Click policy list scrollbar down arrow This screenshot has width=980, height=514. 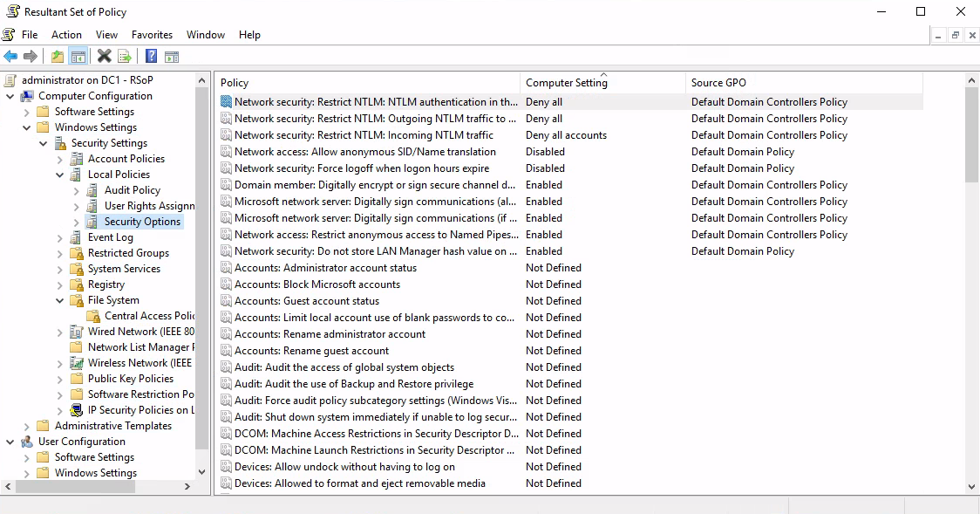point(971,486)
